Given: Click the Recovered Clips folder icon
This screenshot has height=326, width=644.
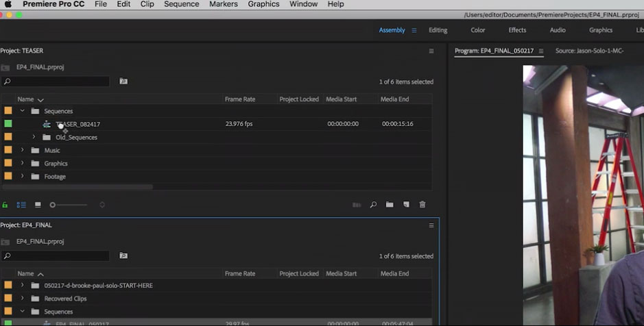Looking at the screenshot, I should pos(36,299).
